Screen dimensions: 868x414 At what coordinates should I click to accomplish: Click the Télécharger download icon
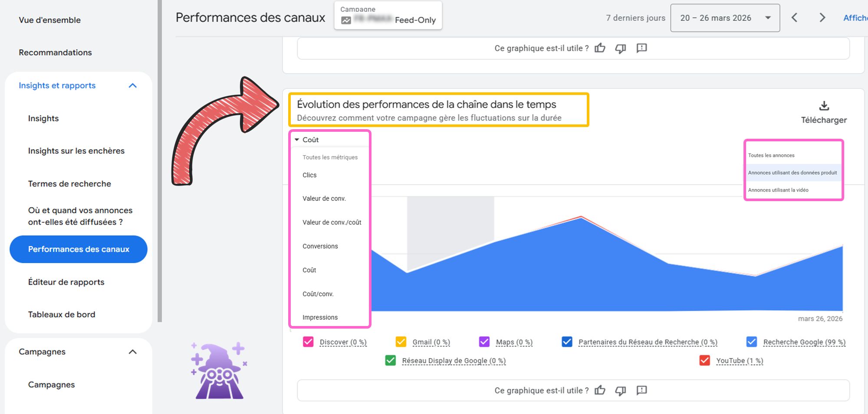pyautogui.click(x=823, y=106)
